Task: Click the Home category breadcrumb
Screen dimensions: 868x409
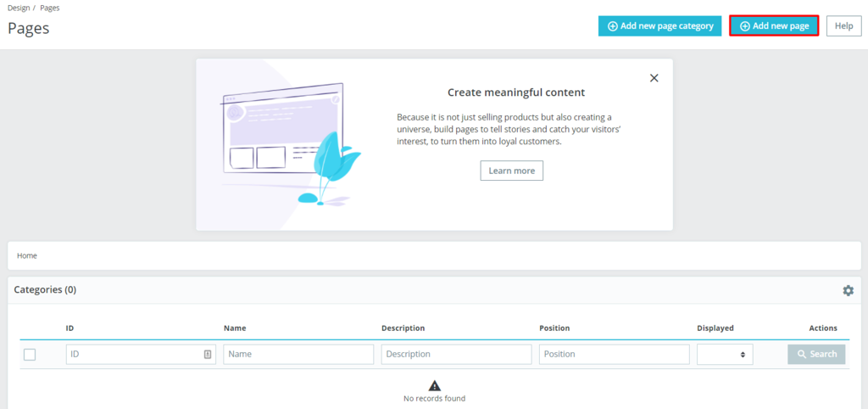Action: coord(27,255)
